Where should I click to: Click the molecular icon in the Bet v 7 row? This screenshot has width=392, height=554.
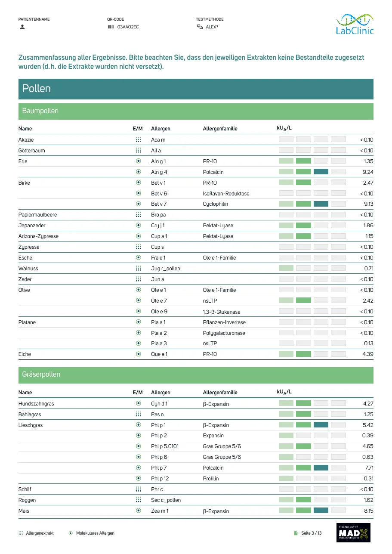click(x=138, y=204)
